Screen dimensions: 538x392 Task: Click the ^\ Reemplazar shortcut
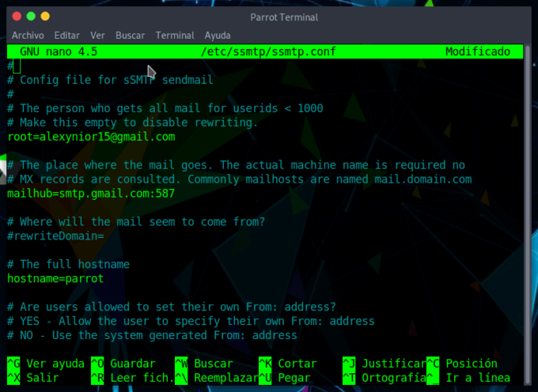[217, 378]
